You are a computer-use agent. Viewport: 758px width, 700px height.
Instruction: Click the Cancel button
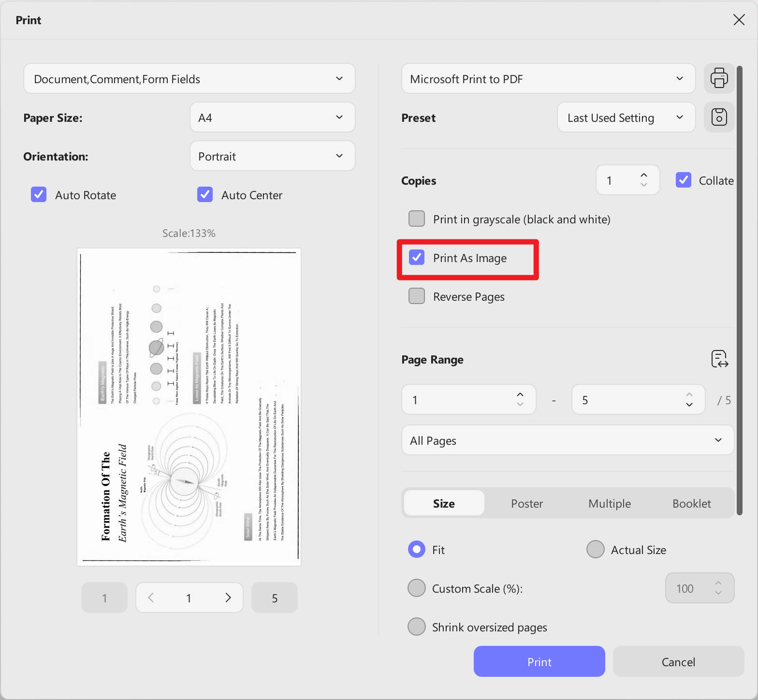click(678, 661)
